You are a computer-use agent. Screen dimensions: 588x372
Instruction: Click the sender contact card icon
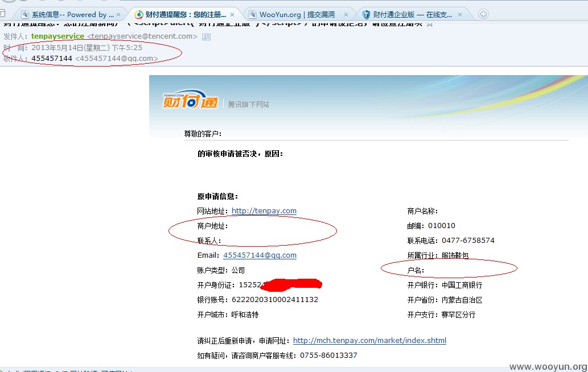pyautogui.click(x=206, y=37)
